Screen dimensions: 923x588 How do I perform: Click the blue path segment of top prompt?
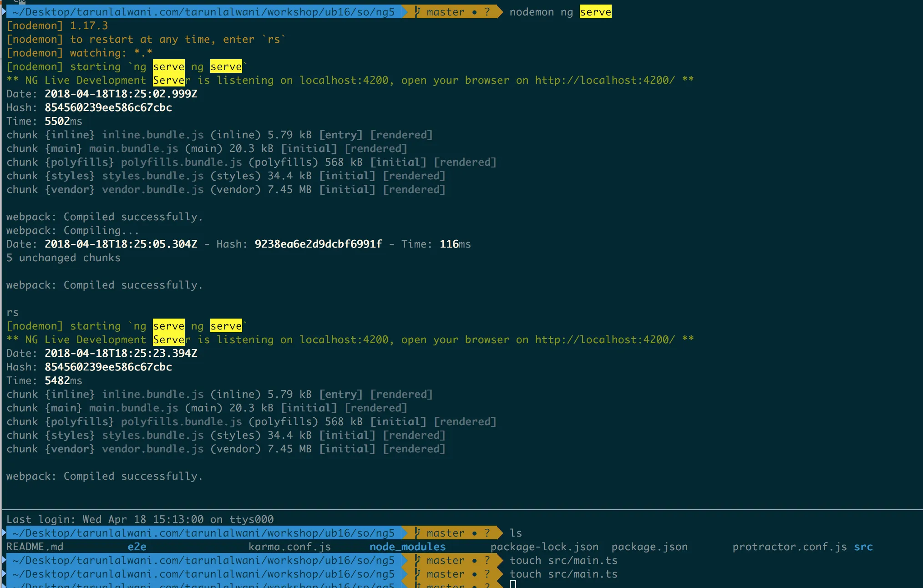click(203, 12)
